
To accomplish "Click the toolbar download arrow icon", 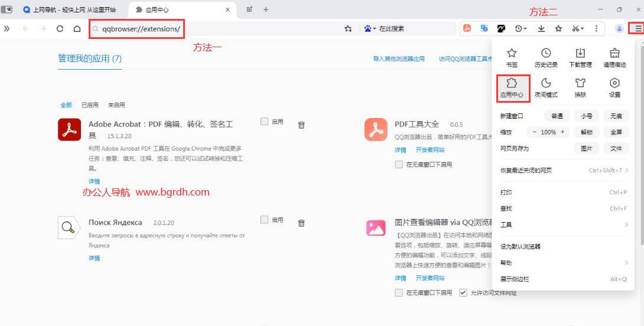I will pyautogui.click(x=541, y=28).
